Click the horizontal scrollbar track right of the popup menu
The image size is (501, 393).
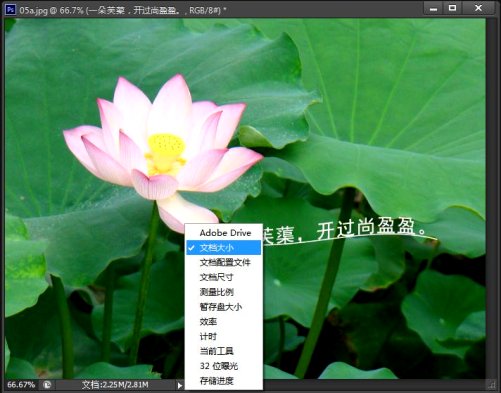click(x=374, y=385)
